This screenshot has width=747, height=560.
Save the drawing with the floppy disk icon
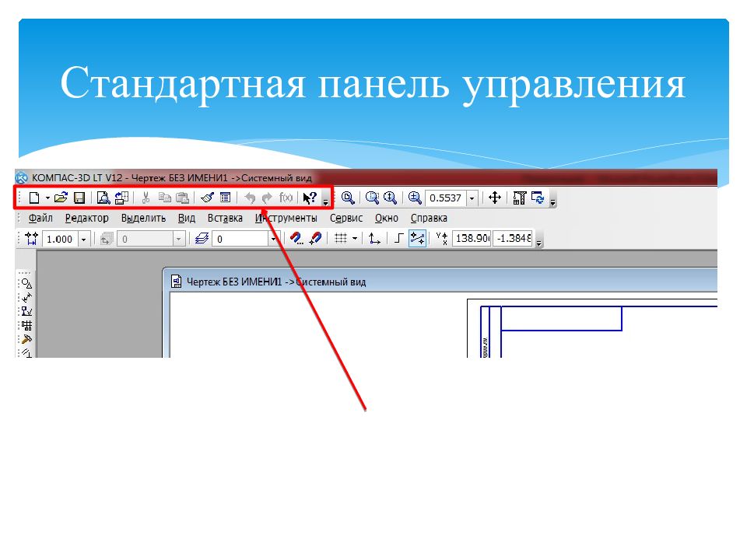point(79,198)
